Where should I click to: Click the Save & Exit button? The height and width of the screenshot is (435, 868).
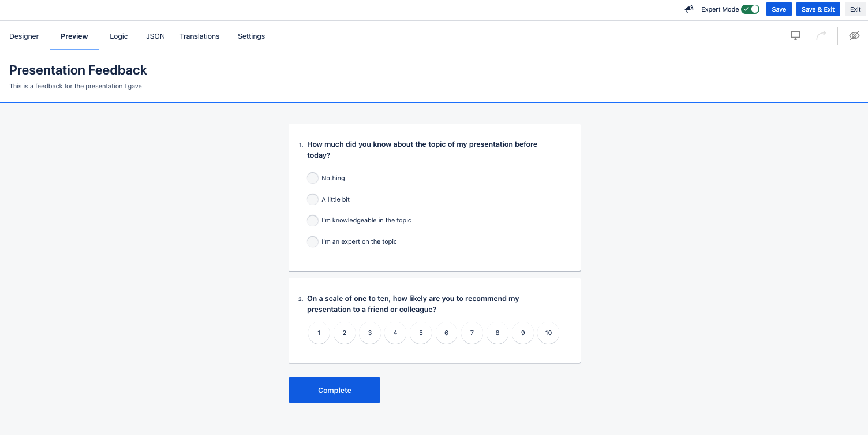818,9
